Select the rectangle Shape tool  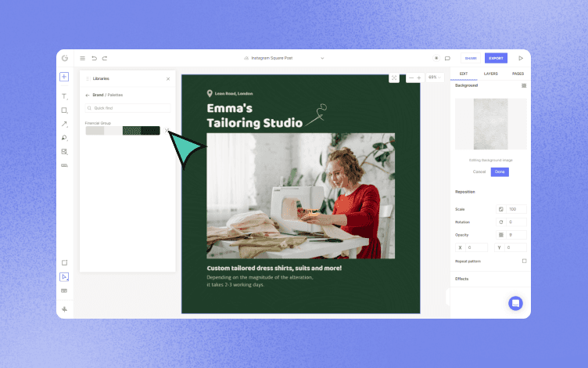coord(64,110)
